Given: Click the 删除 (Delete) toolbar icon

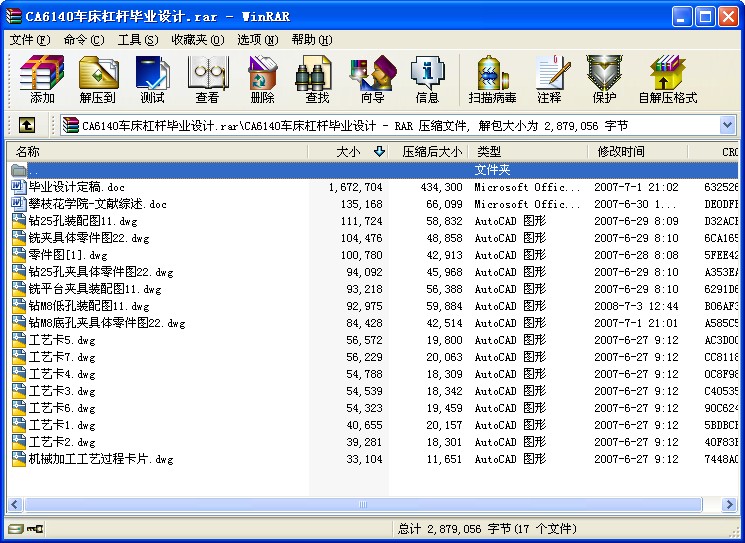Looking at the screenshot, I should 262,73.
